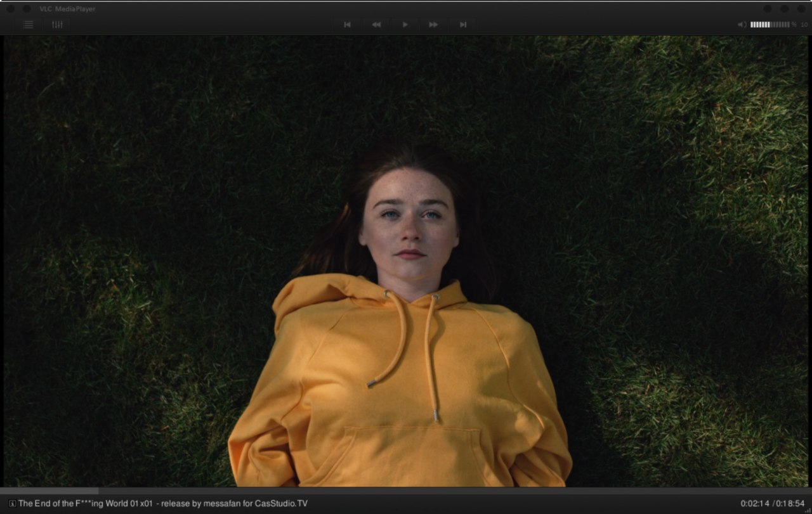The height and width of the screenshot is (514, 812).
Task: Rewind the video
Action: tap(376, 25)
